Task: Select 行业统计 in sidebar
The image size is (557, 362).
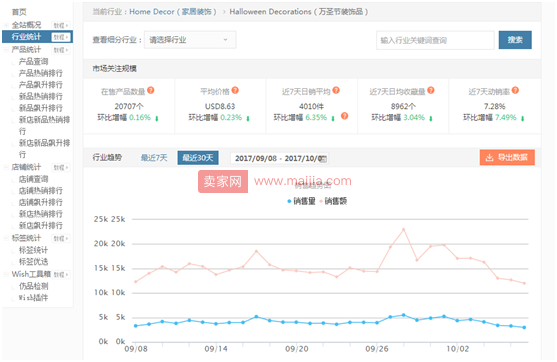Action: point(26,37)
